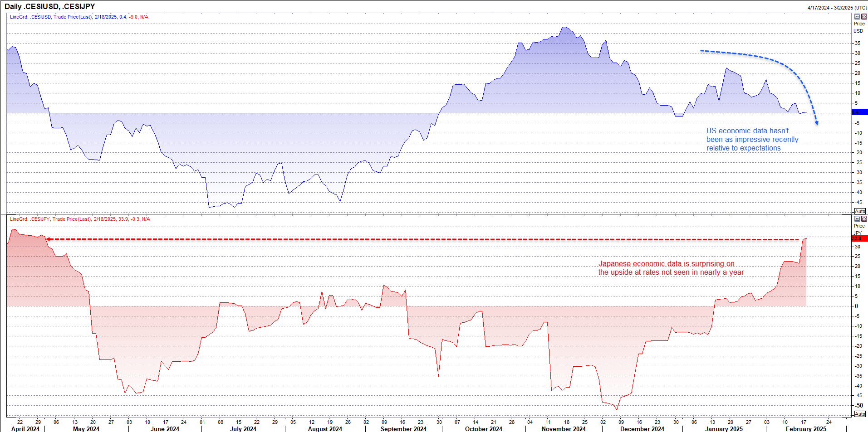Close the .CESIJPY lower chart pane

864,218
